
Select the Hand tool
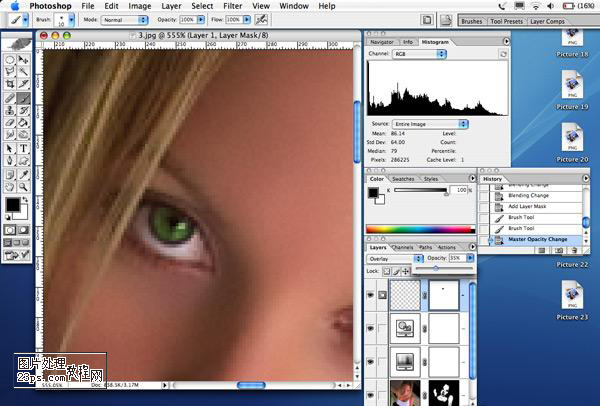point(10,187)
